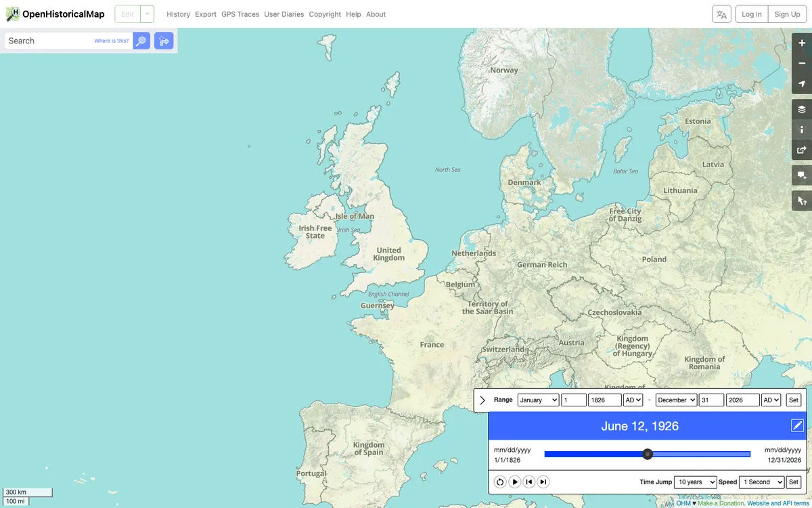Viewport: 812px width, 508px height.
Task: Click Set button for date range
Action: 793,400
